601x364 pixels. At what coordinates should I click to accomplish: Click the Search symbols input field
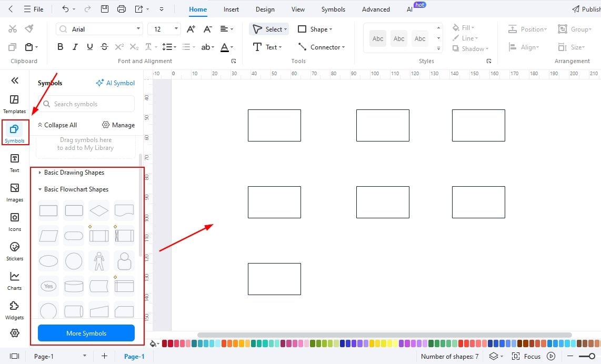[x=86, y=104]
